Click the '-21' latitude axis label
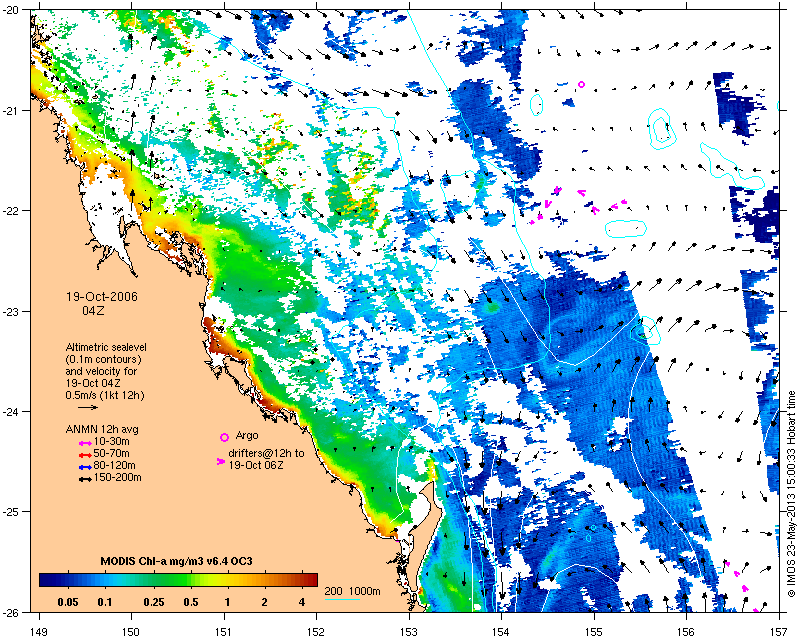The height and width of the screenshot is (640, 800). point(12,110)
